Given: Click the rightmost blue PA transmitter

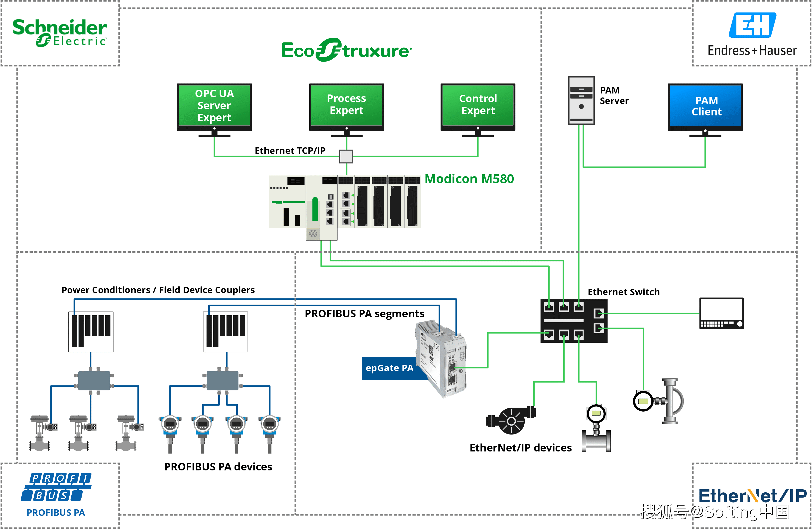Looking at the screenshot, I should click(269, 434).
